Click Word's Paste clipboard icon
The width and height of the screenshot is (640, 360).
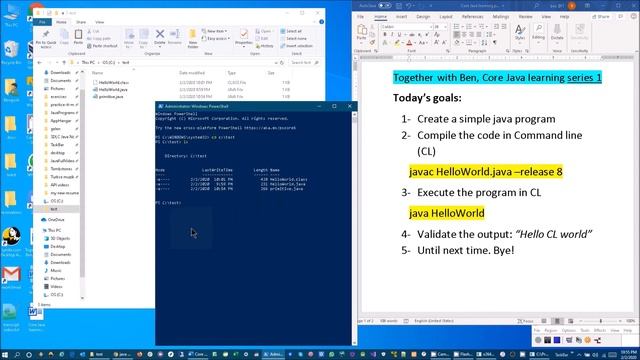[x=362, y=30]
